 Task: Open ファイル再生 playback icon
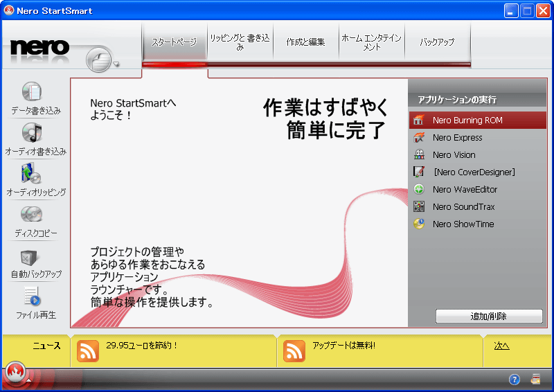pyautogui.click(x=32, y=296)
